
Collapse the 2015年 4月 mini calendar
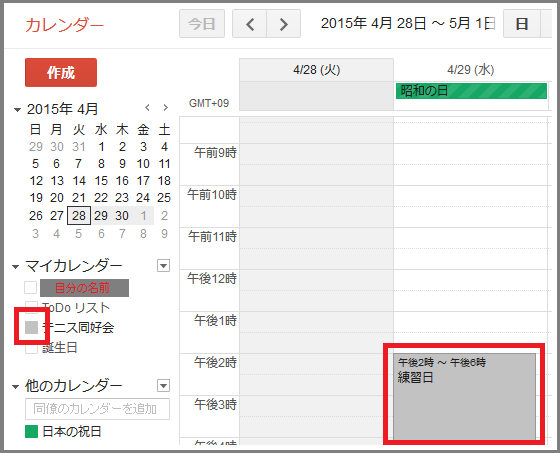point(17,110)
